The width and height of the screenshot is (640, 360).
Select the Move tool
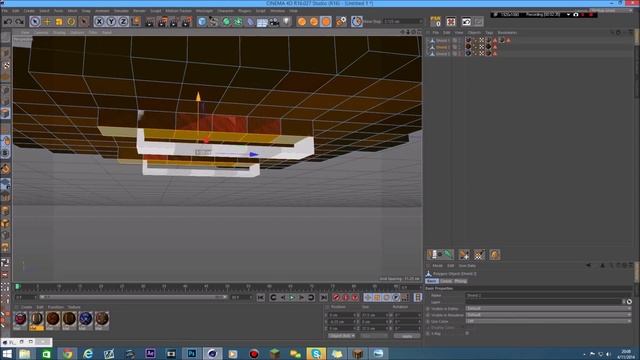coord(47,22)
